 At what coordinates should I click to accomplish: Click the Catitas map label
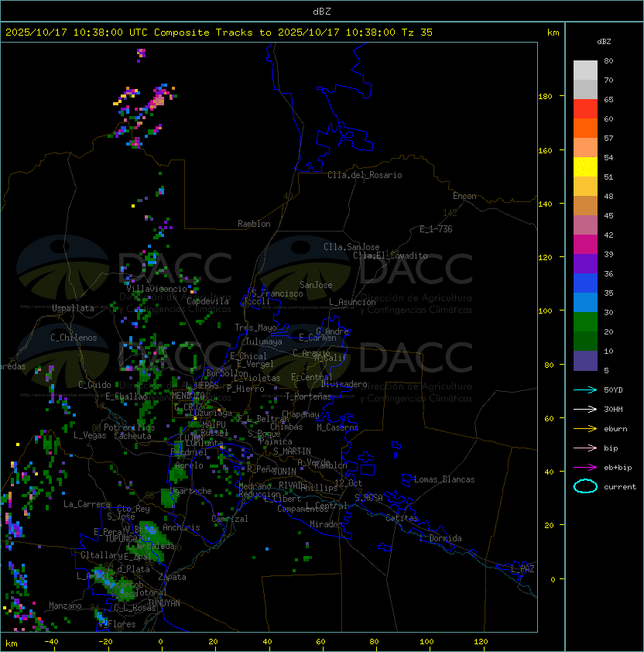(402, 518)
